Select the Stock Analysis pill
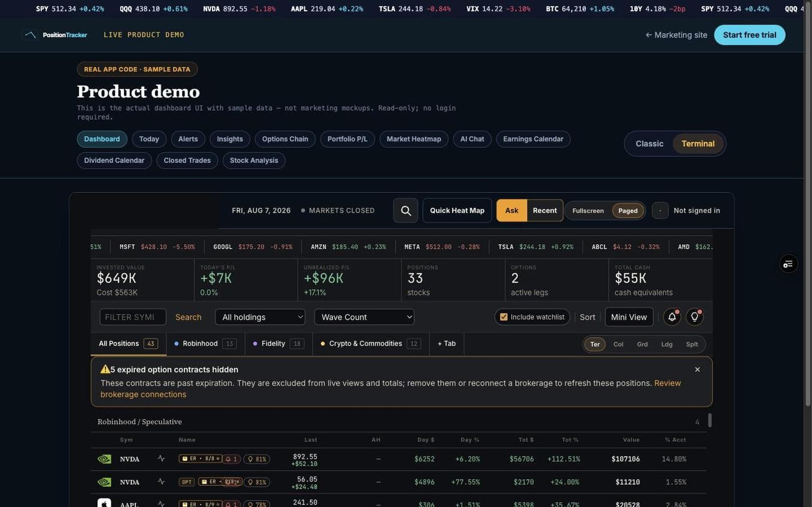Image resolution: width=812 pixels, height=507 pixels. [x=254, y=160]
